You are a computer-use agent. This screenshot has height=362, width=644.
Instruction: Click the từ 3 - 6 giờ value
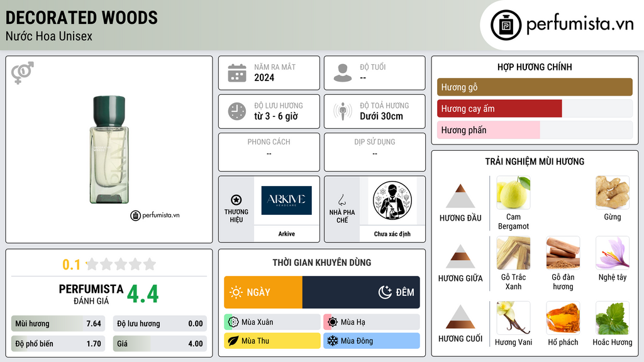pyautogui.click(x=276, y=116)
